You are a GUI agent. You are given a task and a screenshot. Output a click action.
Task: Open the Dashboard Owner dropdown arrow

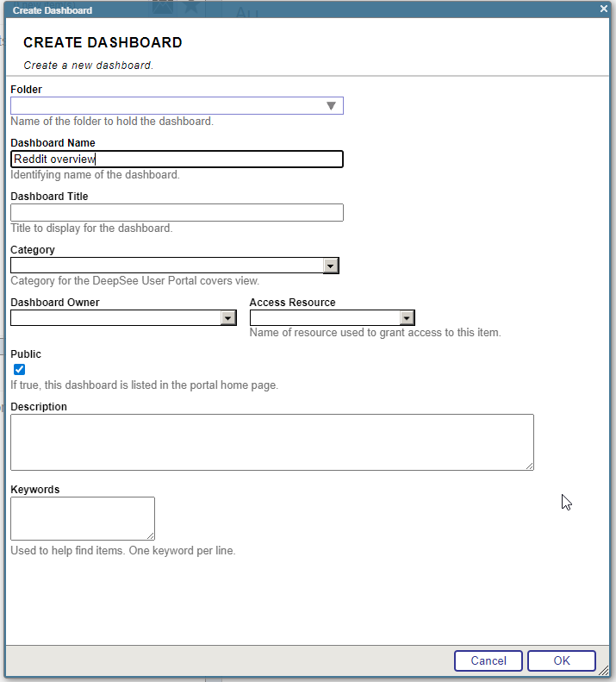point(228,318)
